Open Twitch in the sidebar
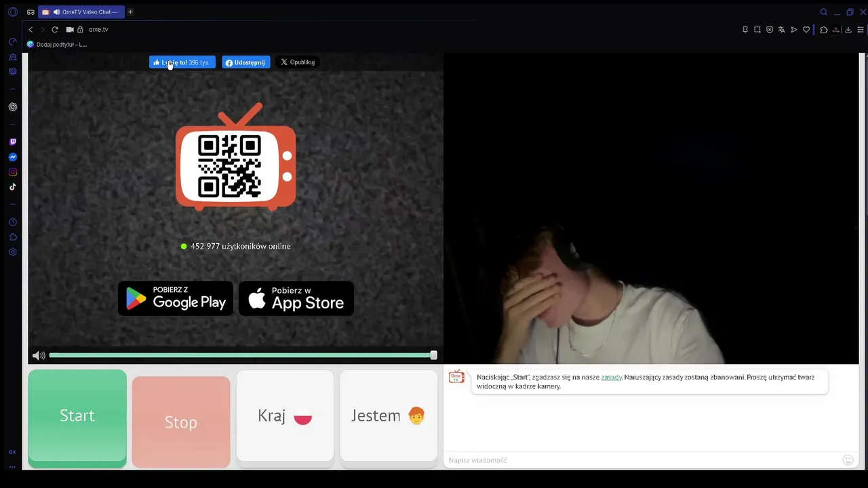This screenshot has width=868, height=488. pos(13,142)
